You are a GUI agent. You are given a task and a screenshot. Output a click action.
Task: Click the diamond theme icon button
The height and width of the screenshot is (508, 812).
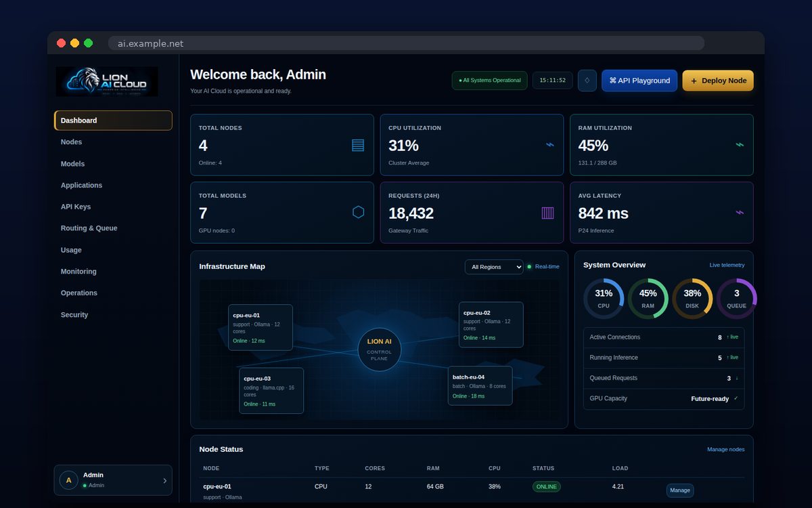(587, 80)
